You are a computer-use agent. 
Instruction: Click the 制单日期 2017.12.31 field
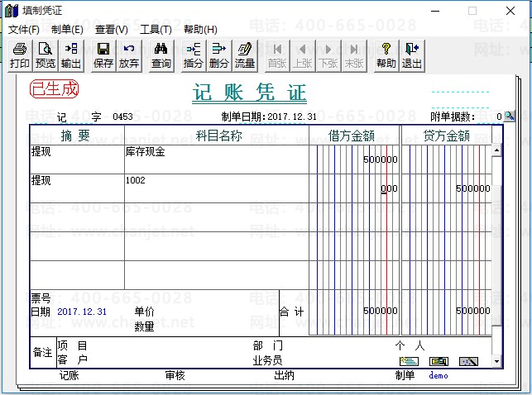pyautogui.click(x=292, y=117)
